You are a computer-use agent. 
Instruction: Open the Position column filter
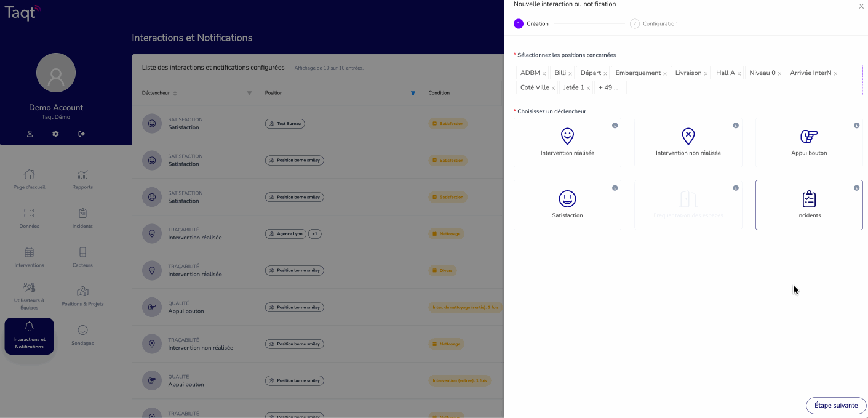413,94
